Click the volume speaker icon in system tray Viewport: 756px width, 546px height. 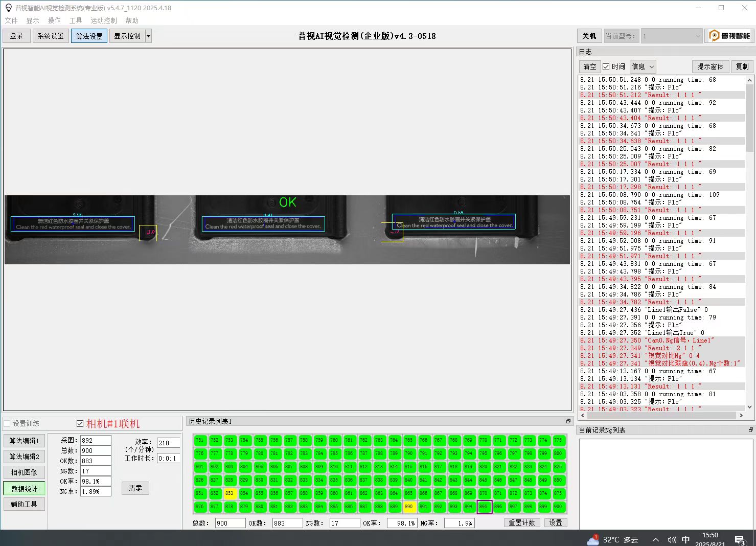(672, 540)
